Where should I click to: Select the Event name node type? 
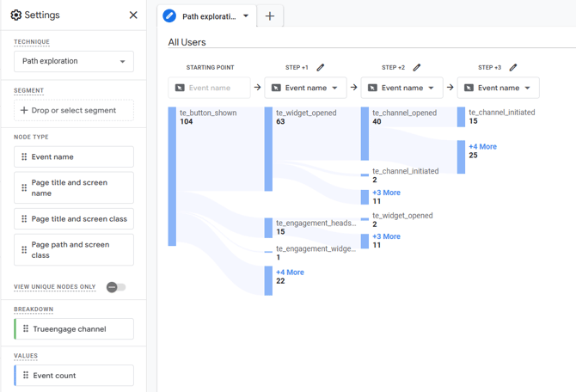tap(74, 156)
